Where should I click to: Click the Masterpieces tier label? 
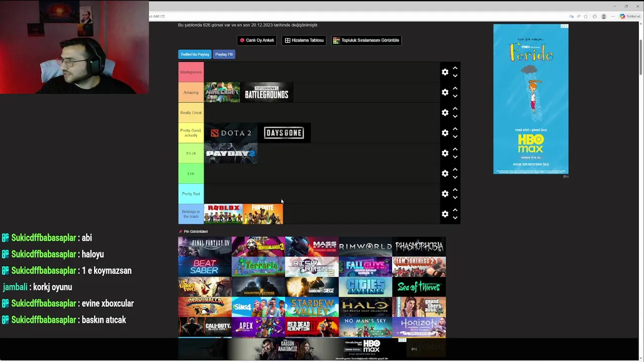pos(191,72)
